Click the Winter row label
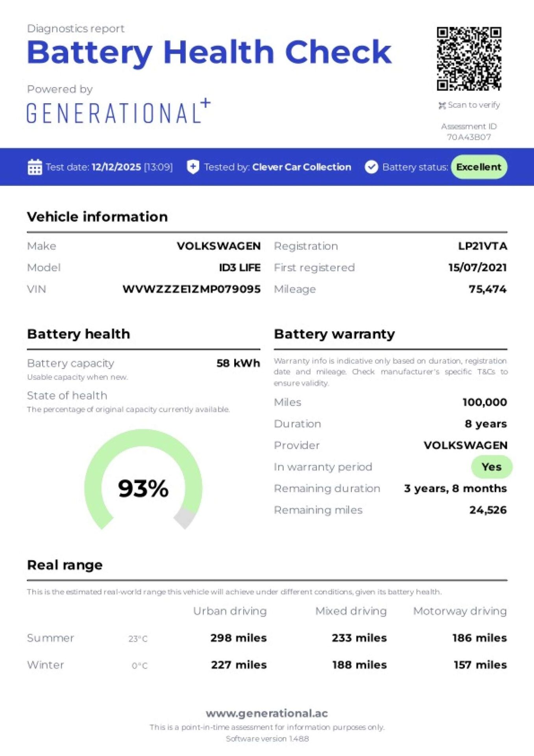Viewport: 534px width, 756px height. [x=45, y=665]
